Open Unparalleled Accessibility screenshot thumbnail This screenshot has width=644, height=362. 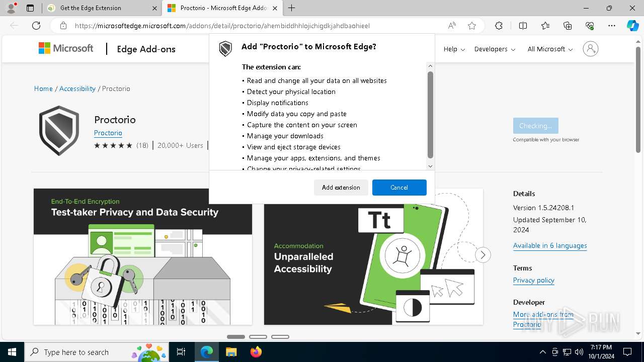(373, 256)
